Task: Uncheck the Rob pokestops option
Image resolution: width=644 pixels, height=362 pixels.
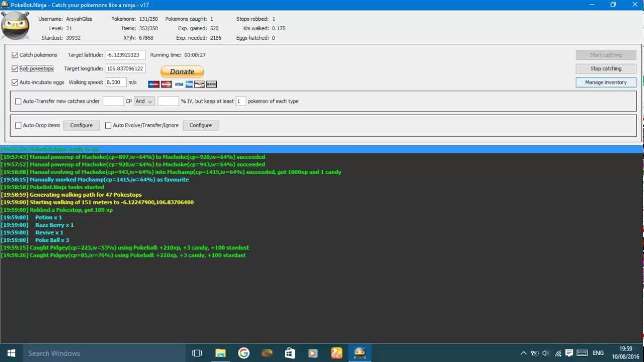Action: coord(15,68)
